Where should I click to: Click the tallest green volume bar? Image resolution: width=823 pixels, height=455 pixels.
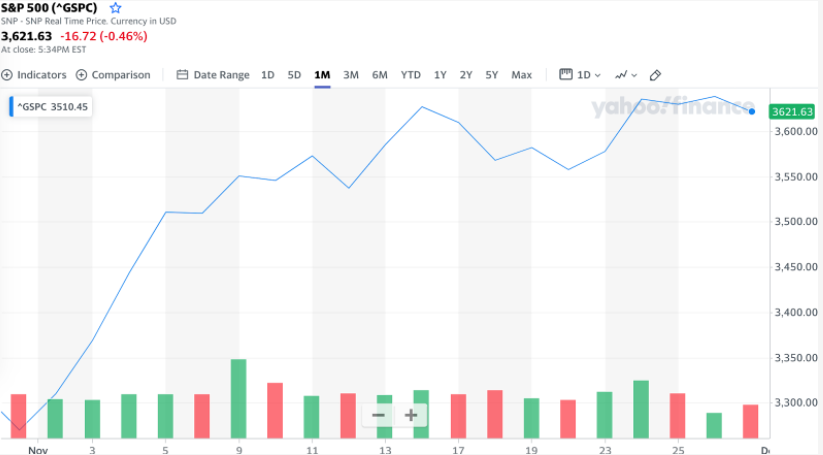238,398
